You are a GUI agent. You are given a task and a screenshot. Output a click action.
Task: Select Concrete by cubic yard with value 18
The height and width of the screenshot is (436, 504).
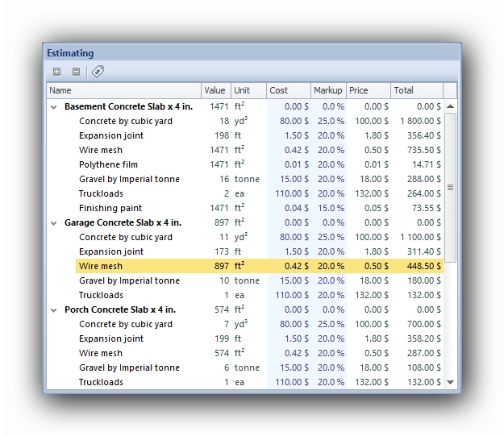tap(245, 121)
